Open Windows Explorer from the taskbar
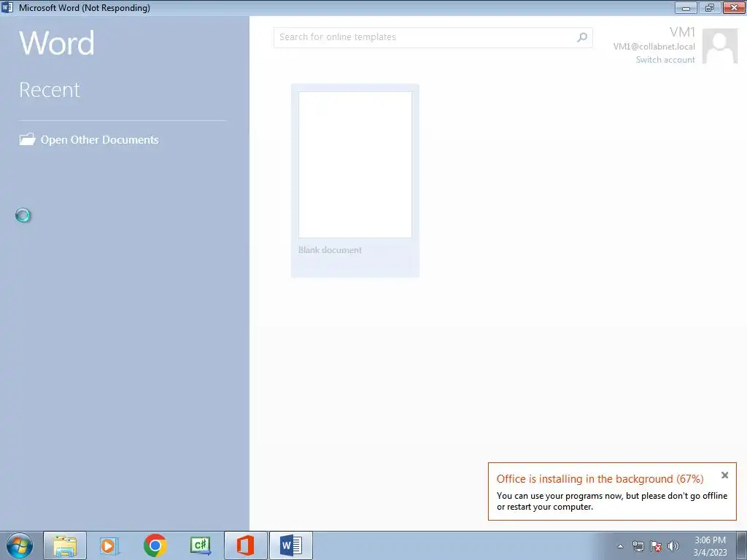Viewport: 747px width, 560px height. [65, 545]
